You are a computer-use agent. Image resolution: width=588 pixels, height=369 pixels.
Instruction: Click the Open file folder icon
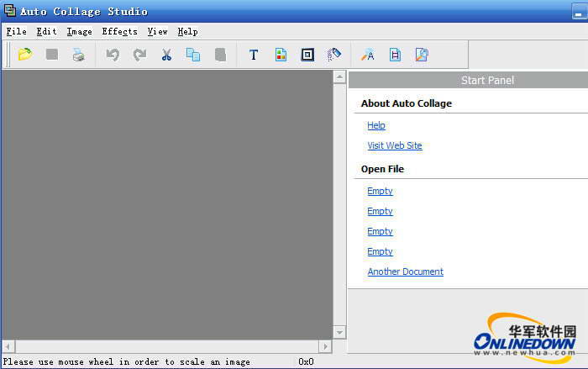coord(25,55)
